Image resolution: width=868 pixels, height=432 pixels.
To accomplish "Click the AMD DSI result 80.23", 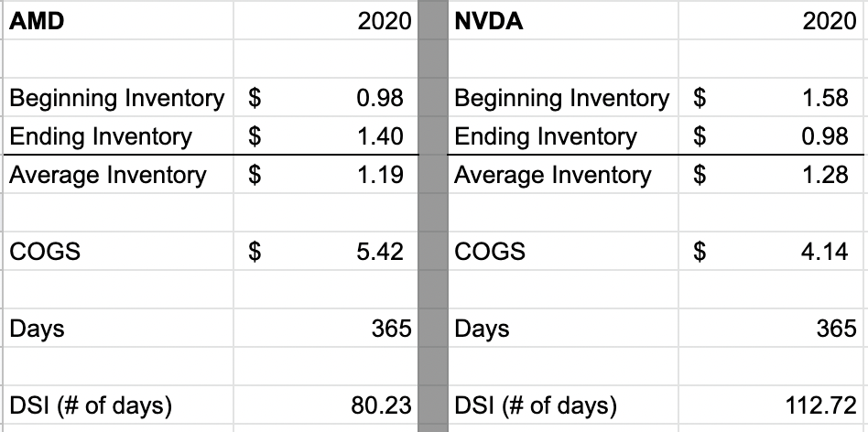I will [x=378, y=405].
